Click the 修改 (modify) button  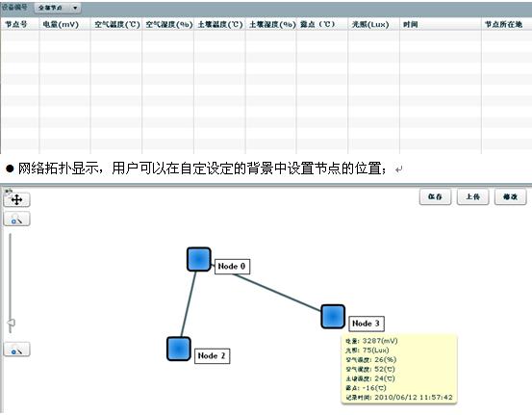click(x=511, y=197)
